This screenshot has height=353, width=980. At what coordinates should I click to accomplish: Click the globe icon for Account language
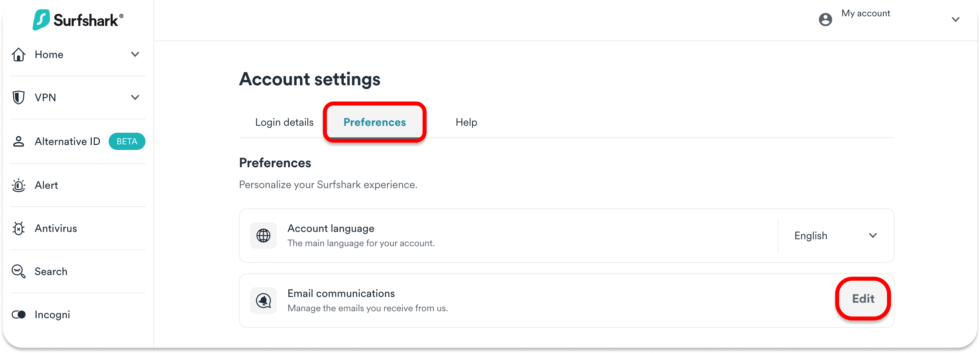click(x=263, y=236)
